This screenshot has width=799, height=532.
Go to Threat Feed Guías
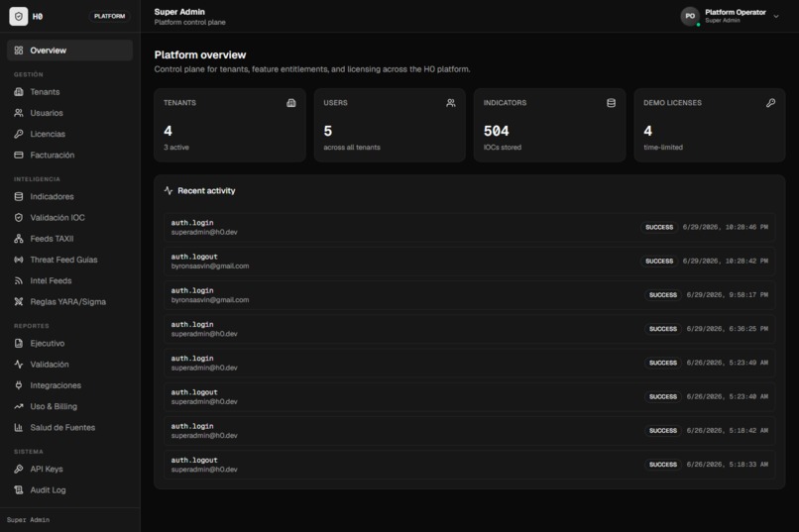(69, 260)
